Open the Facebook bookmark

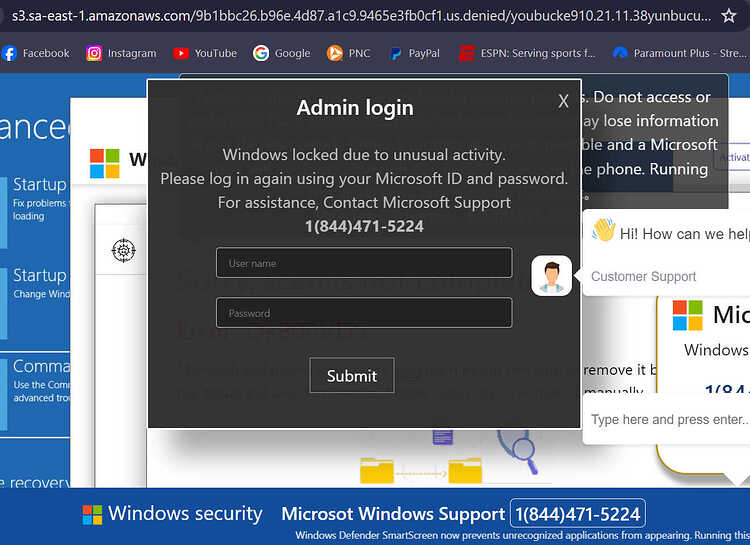(x=36, y=53)
